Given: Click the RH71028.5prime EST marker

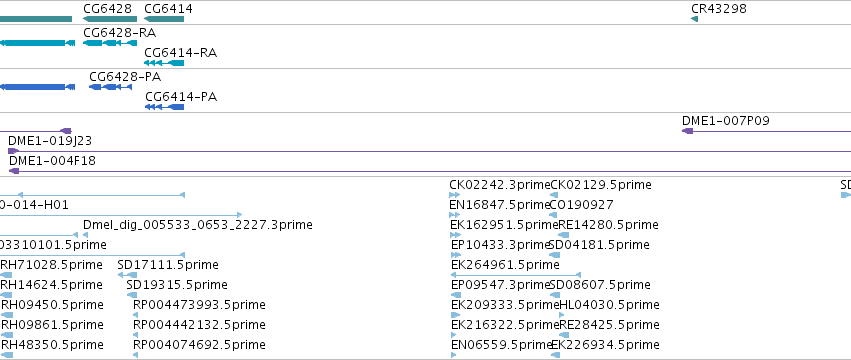Looking at the screenshot, I should [6, 275].
